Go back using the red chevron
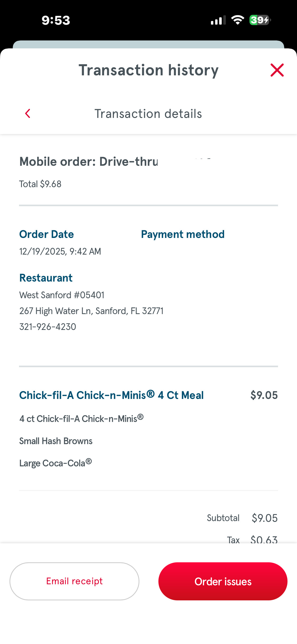The width and height of the screenshot is (297, 644). pos(28,114)
